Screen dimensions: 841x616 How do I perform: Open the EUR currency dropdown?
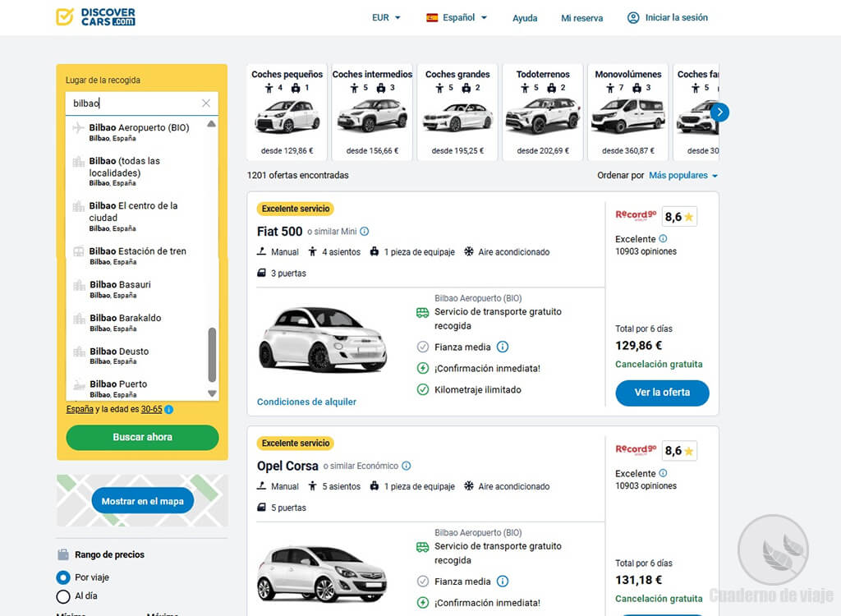tap(386, 18)
